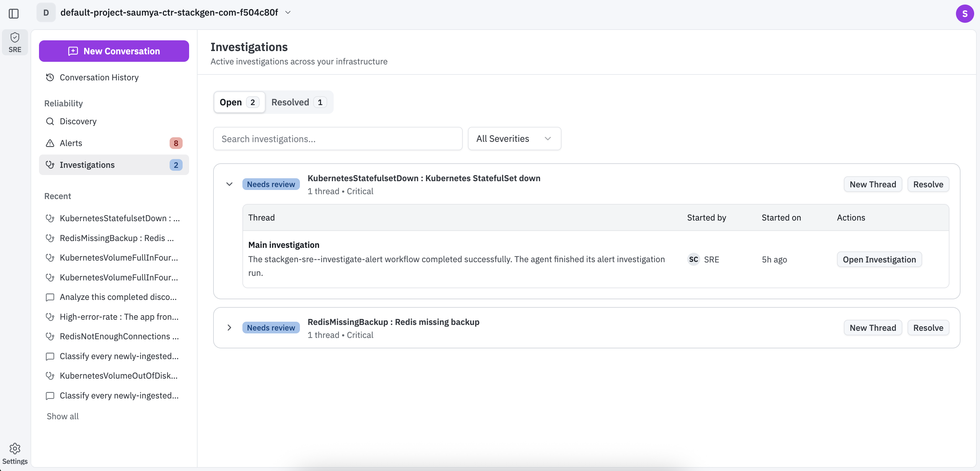Click Needs review badge on KubernetesStatefulsetDown
Viewport: 980px width, 471px height.
pyautogui.click(x=271, y=184)
